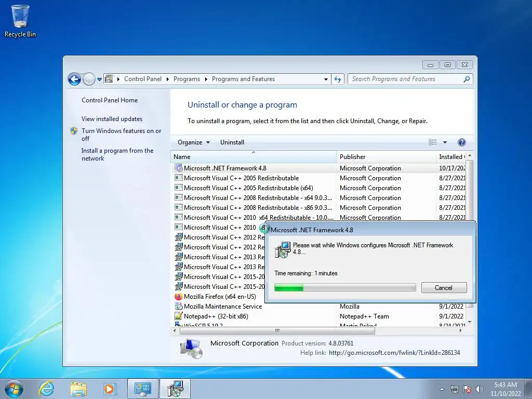This screenshot has width=532, height=399.
Task: Click the Forward navigation arrow
Action: click(89, 79)
